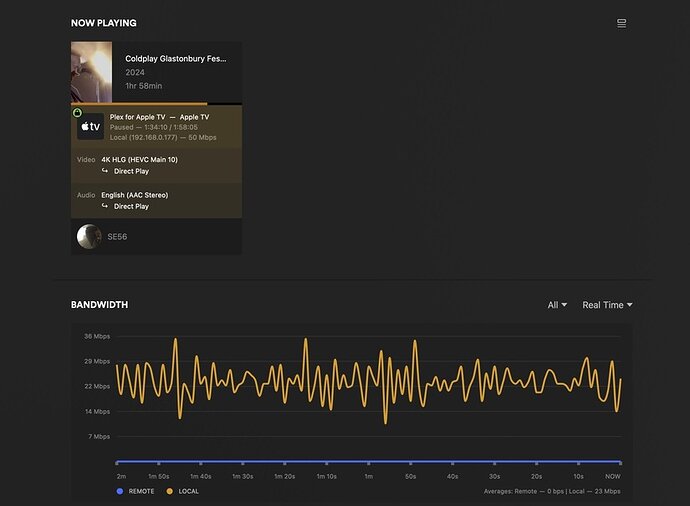Click the SE56 user avatar
The width and height of the screenshot is (690, 506).
click(x=89, y=237)
